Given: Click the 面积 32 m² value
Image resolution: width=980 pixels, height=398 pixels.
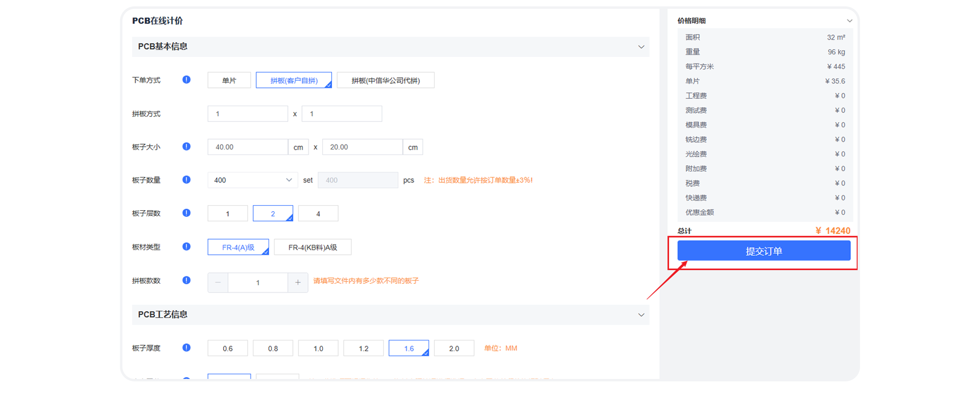Looking at the screenshot, I should click(836, 37).
